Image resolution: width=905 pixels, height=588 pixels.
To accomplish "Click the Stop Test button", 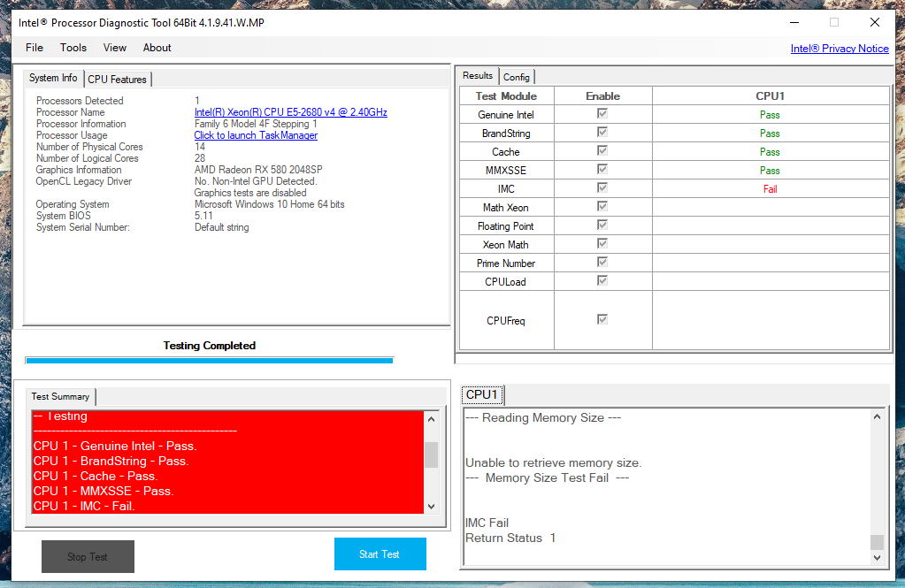I will point(88,557).
